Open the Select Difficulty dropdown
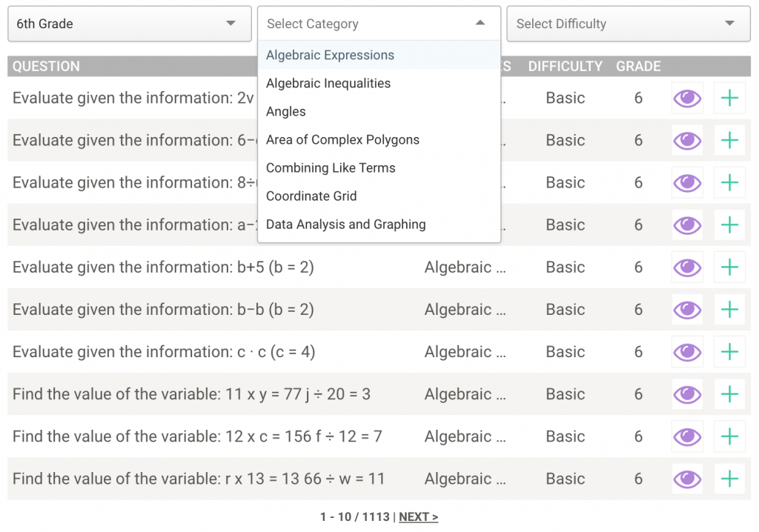759x532 pixels. (628, 24)
